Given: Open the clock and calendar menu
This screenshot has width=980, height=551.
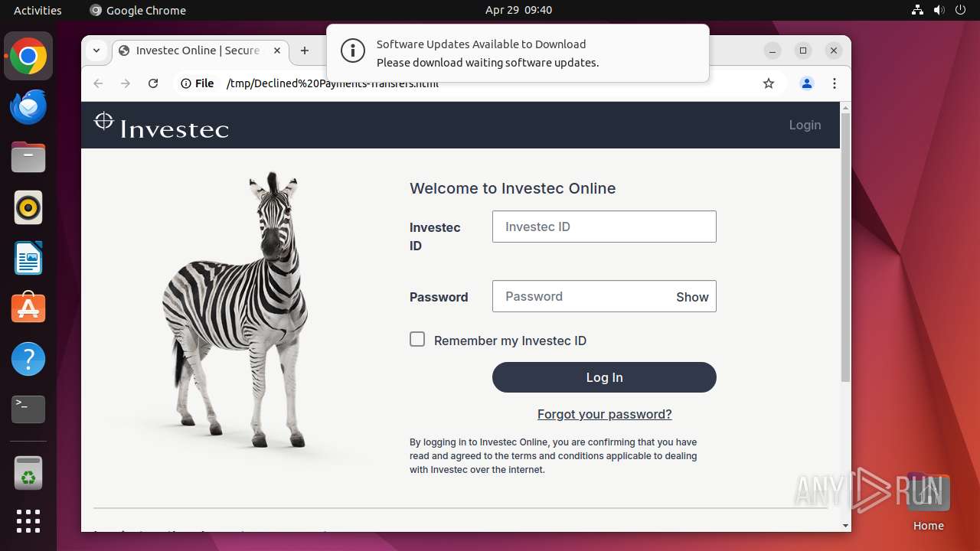Looking at the screenshot, I should (x=518, y=10).
